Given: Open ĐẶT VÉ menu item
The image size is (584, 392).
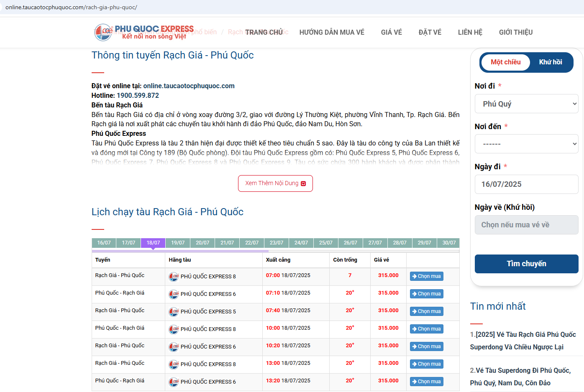Looking at the screenshot, I should [430, 32].
